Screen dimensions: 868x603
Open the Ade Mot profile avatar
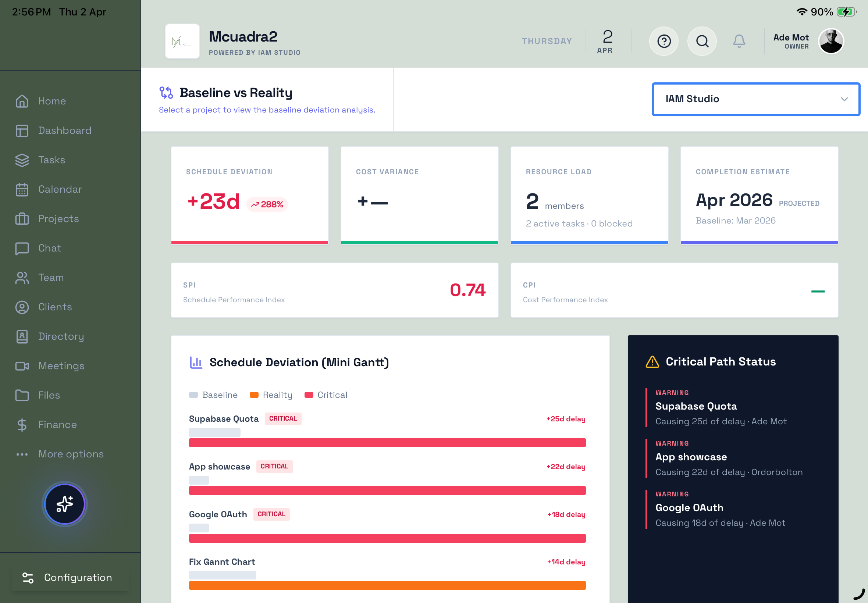[x=830, y=41]
